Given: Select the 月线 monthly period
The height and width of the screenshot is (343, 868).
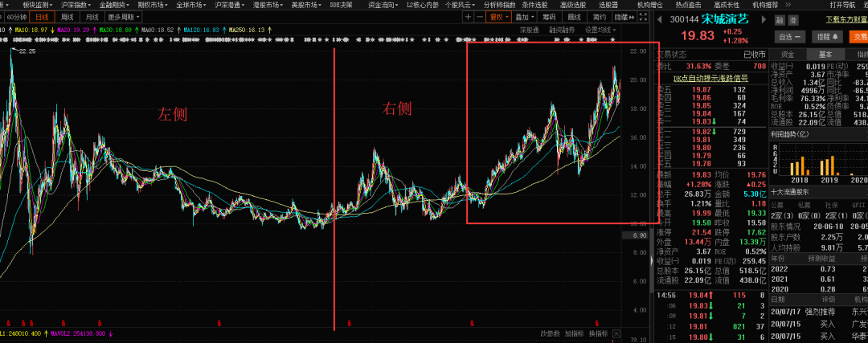Looking at the screenshot, I should coord(93,17).
